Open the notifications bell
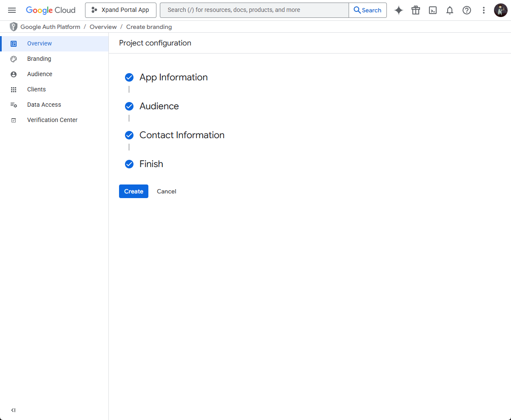 click(x=449, y=10)
